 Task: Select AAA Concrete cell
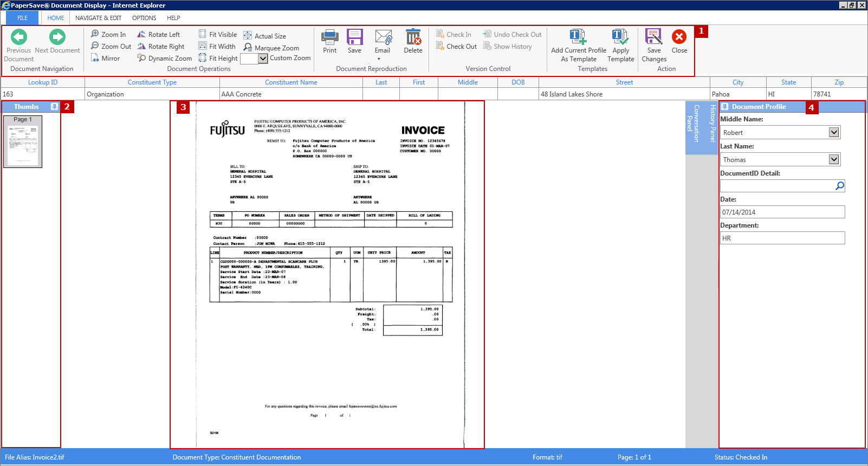[291, 94]
